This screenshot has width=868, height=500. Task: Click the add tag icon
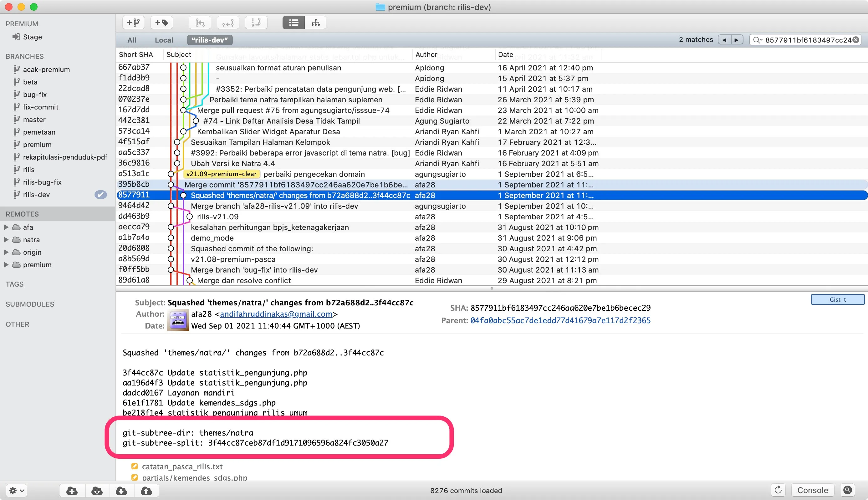[161, 23]
